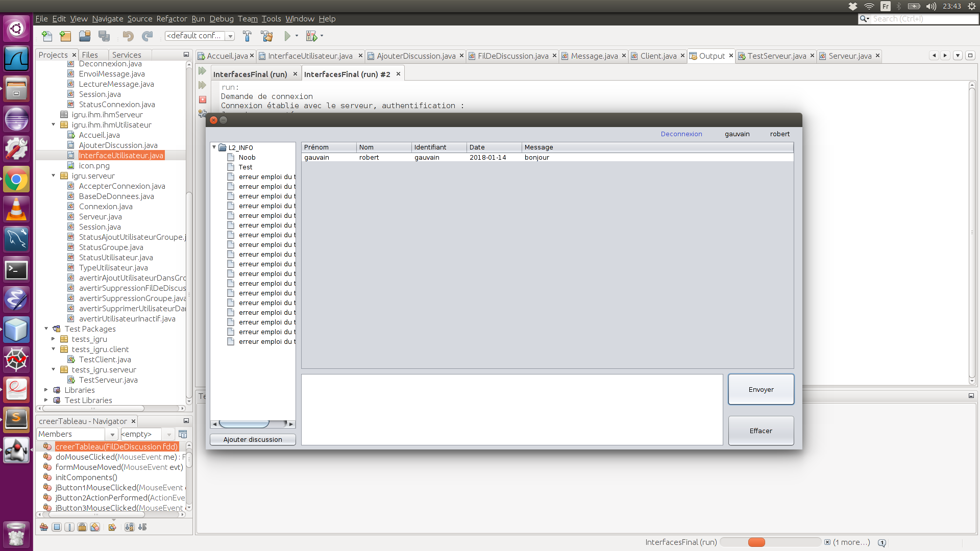980x551 pixels.
Task: Open the Members combo box in Navigator
Action: (x=78, y=434)
